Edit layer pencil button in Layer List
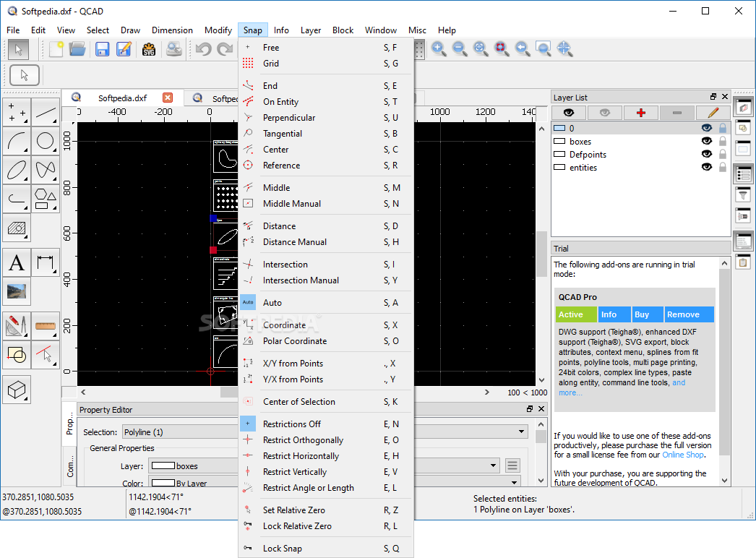 tap(713, 113)
